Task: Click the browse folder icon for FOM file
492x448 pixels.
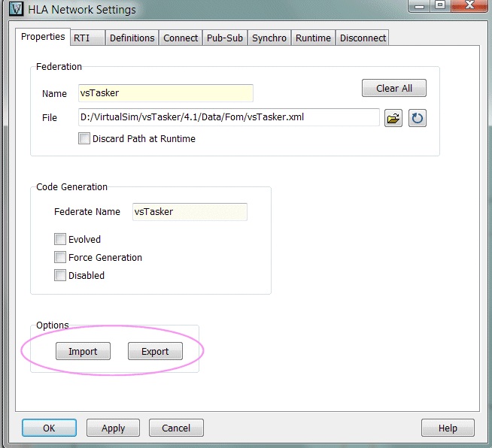Action: [x=393, y=119]
